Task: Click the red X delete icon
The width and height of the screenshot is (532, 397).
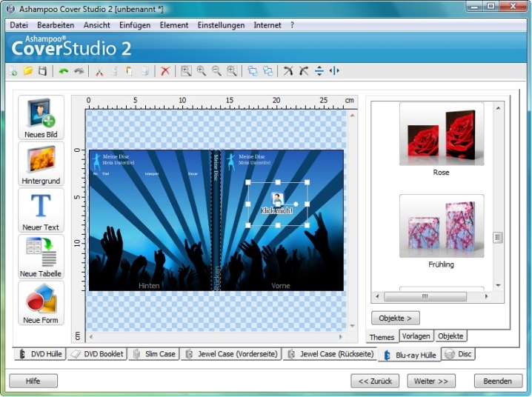Action: point(165,71)
